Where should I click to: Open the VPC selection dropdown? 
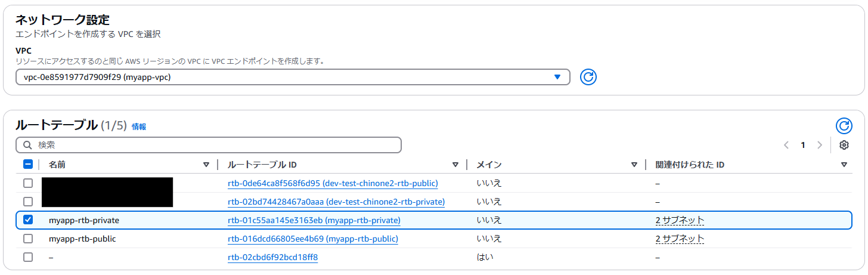(293, 77)
